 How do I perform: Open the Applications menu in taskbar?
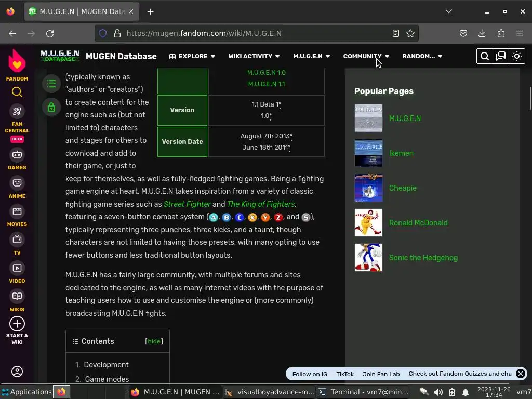[26, 392]
